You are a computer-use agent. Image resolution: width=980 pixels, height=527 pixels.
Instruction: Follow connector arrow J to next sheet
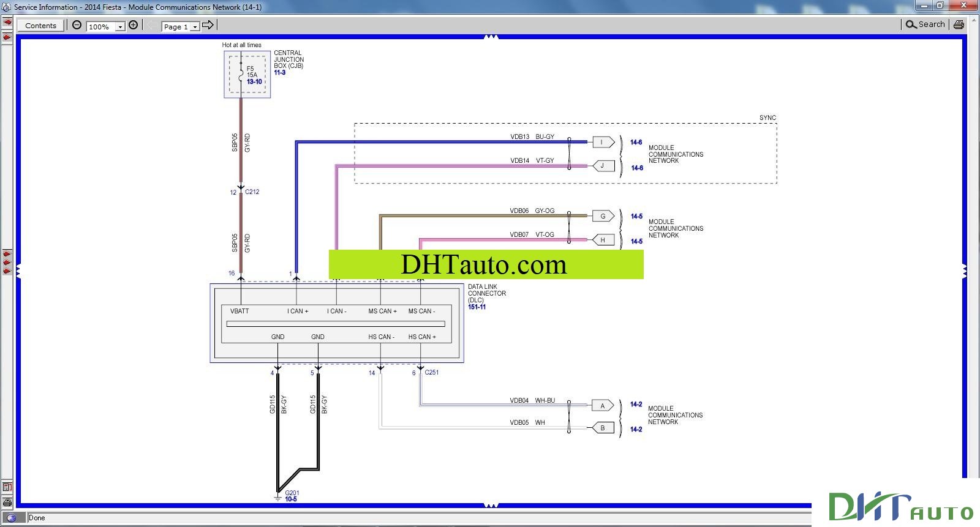pos(603,166)
